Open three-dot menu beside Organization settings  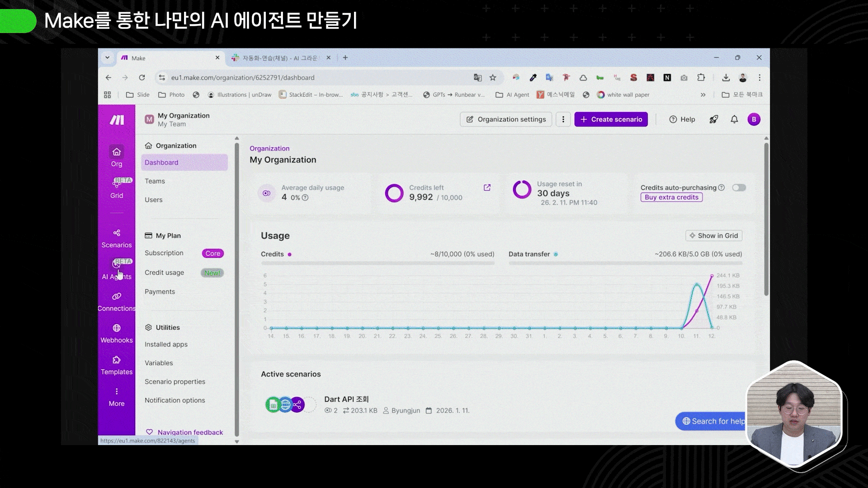[563, 119]
